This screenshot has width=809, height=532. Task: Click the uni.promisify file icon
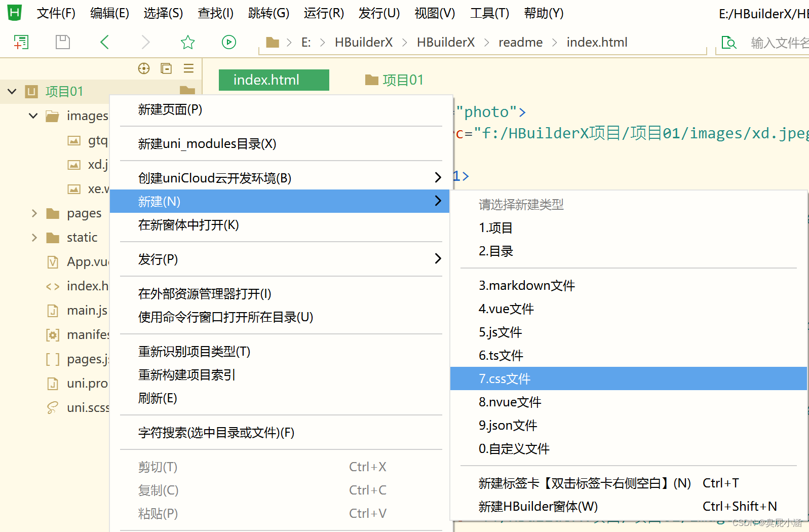pos(53,384)
